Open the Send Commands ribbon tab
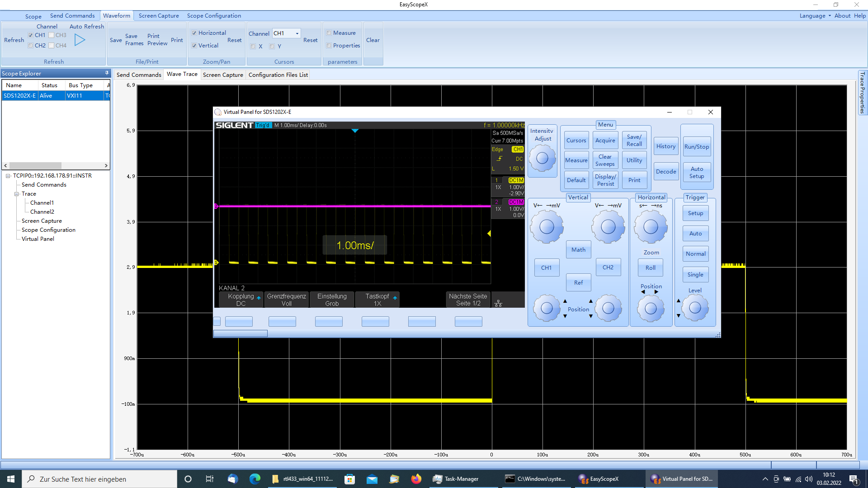Viewport: 868px width, 488px height. coord(72,16)
